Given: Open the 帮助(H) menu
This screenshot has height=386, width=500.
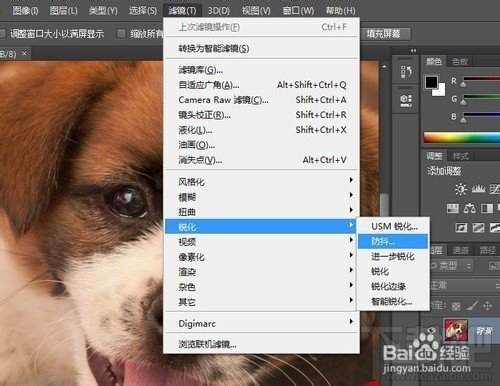Looking at the screenshot, I should pos(340,11).
